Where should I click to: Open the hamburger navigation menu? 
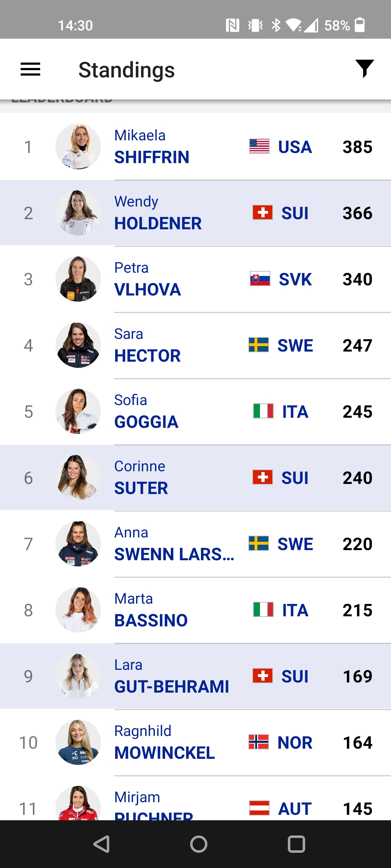[30, 69]
